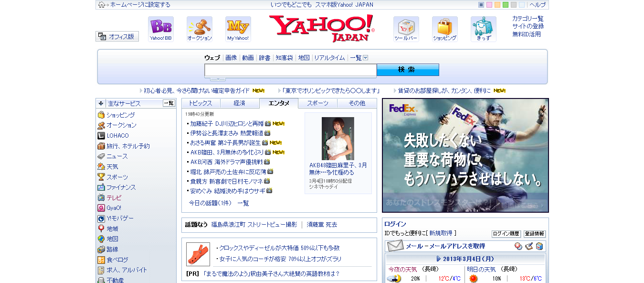Open the Kids (きっず) robot icon

[x=484, y=29]
